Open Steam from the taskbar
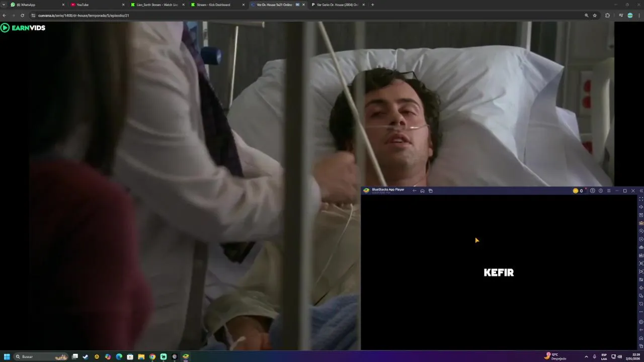The image size is (644, 362). (x=86, y=356)
